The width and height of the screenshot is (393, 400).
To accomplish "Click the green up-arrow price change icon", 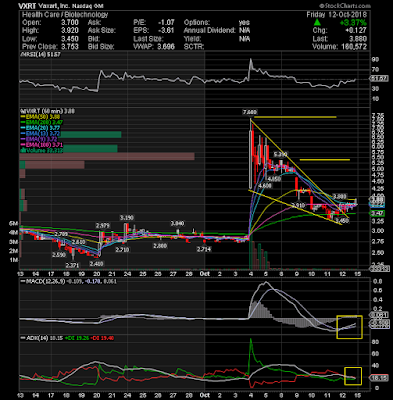I will [x=317, y=23].
